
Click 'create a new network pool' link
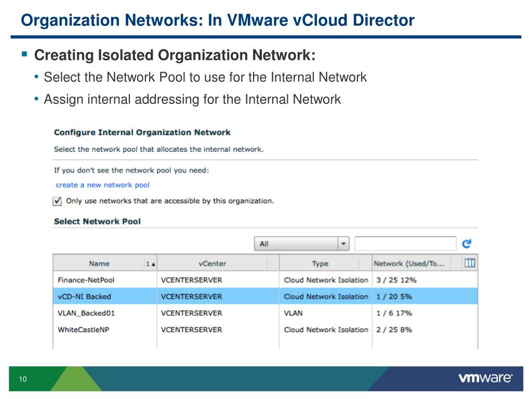pos(102,185)
